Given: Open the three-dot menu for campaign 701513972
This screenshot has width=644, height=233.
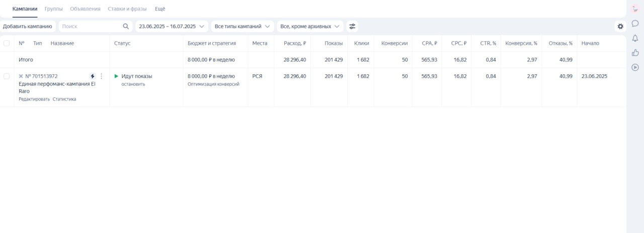Looking at the screenshot, I should point(101,76).
